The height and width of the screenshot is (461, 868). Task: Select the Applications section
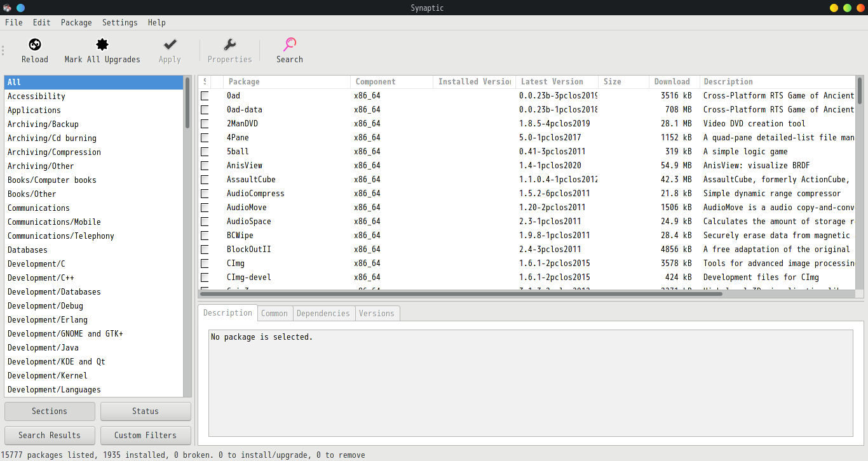click(93, 110)
